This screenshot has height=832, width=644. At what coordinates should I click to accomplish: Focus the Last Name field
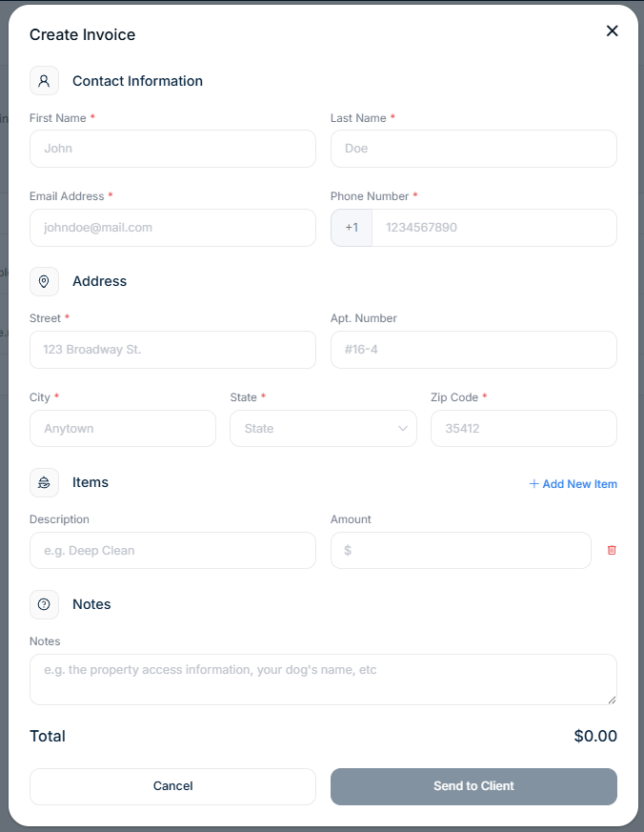[x=473, y=149]
